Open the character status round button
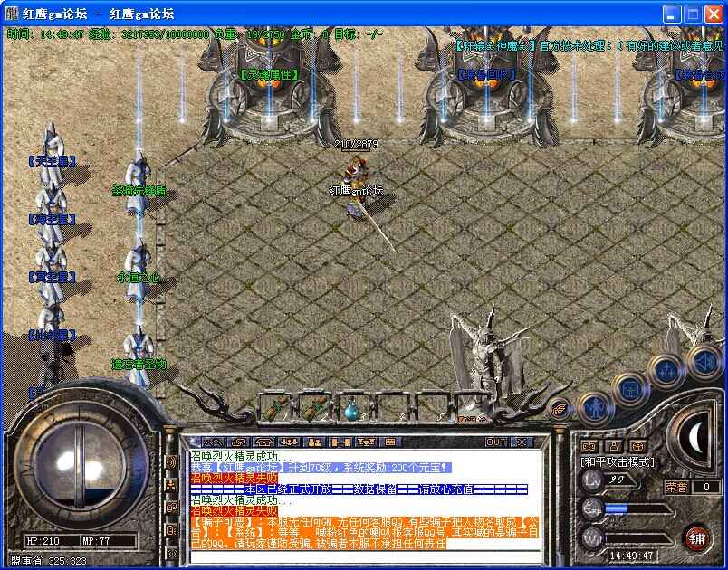 (x=595, y=408)
